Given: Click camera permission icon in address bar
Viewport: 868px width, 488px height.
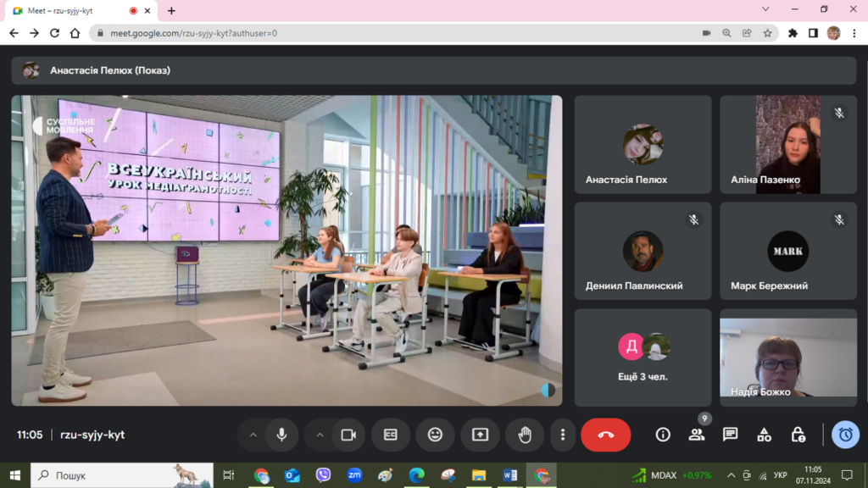Looking at the screenshot, I should click(x=706, y=33).
